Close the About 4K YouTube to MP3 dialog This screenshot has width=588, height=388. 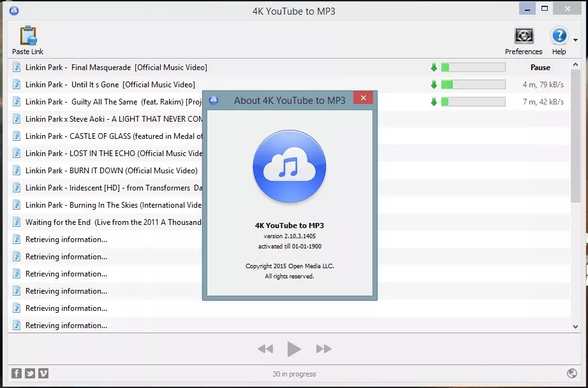(363, 98)
